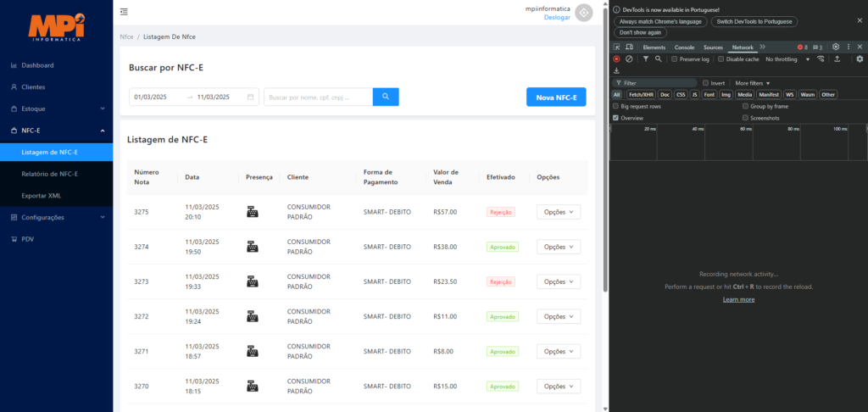868x412 pixels.
Task: Check the Disable cache checkbox
Action: click(721, 59)
